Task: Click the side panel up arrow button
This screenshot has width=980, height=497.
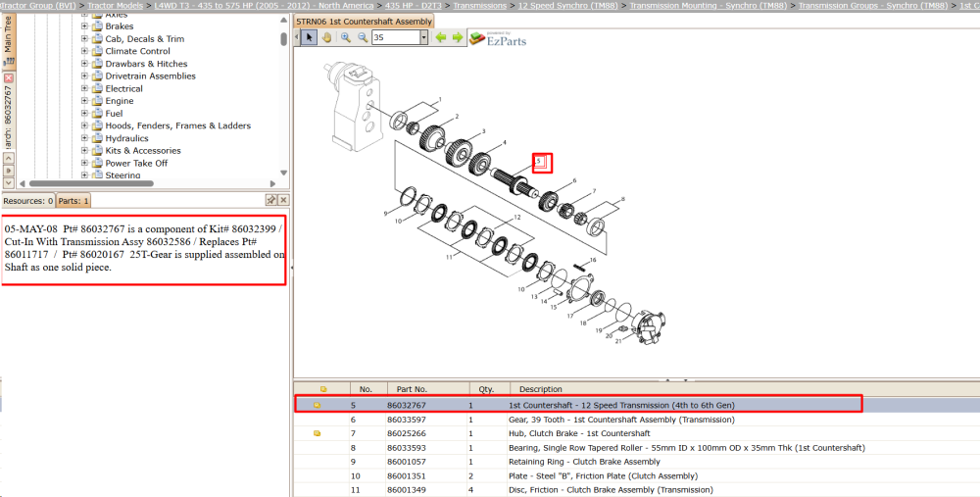Action: (8, 159)
